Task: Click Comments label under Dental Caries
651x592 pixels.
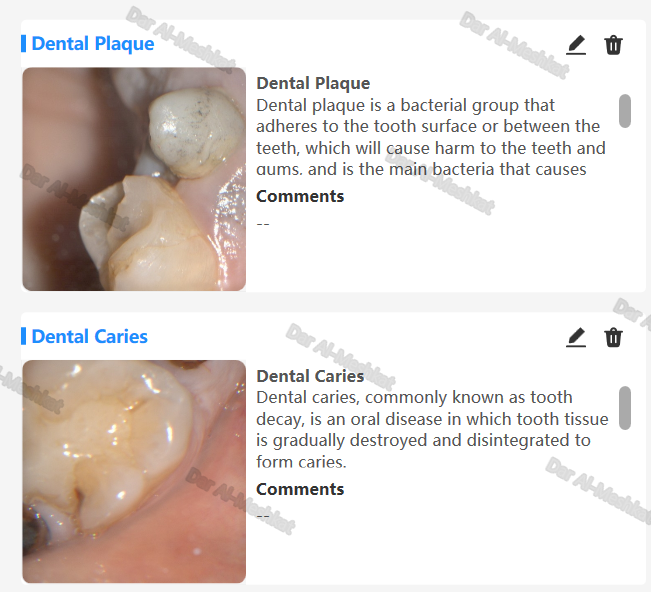Action: [x=300, y=489]
